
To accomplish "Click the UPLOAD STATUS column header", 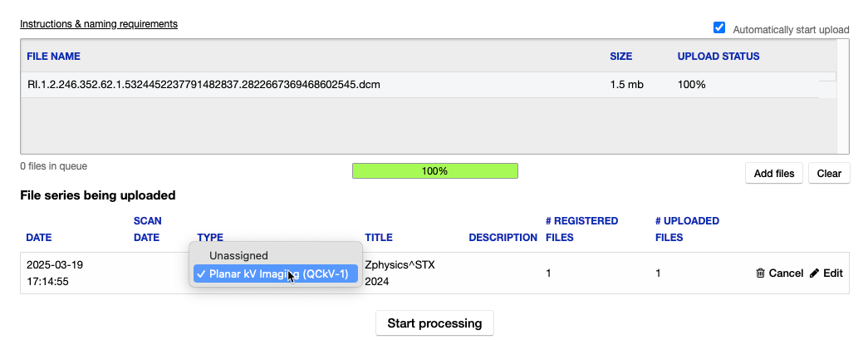I will click(x=718, y=57).
